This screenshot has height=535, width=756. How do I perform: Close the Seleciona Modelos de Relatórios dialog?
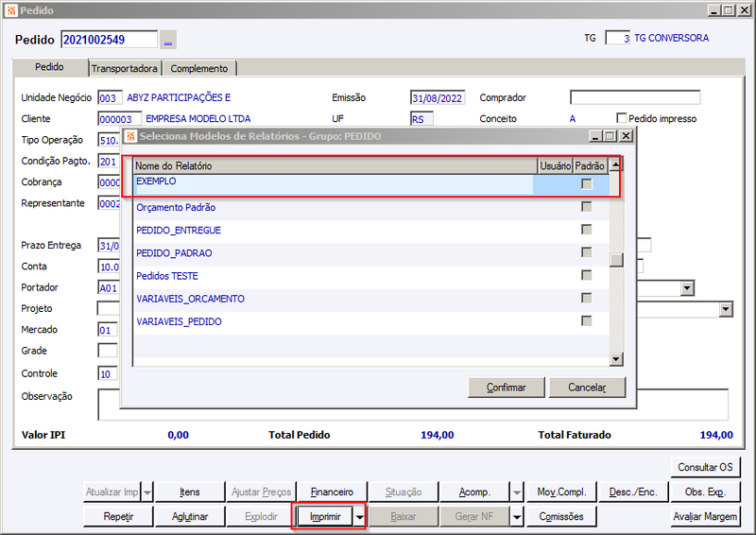626,136
